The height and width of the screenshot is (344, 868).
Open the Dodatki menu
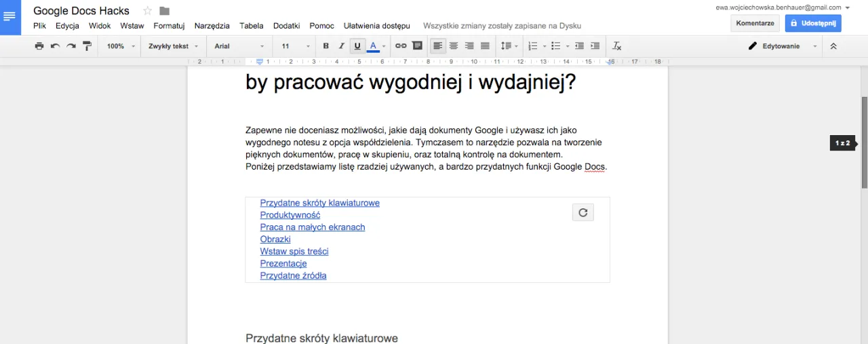click(287, 26)
